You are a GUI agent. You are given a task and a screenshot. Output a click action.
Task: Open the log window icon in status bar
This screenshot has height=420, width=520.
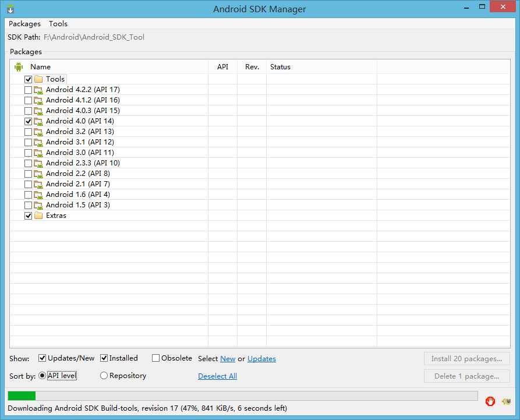coord(507,401)
